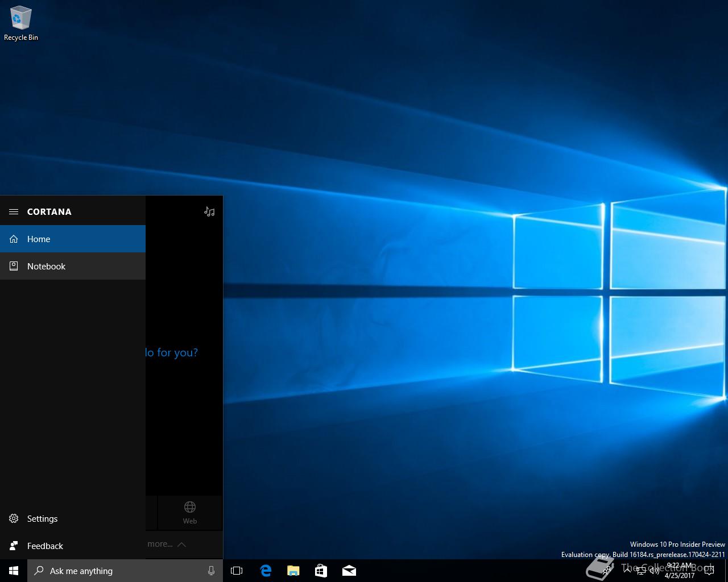Open the Store from taskbar
This screenshot has height=582, width=728.
tap(321, 571)
